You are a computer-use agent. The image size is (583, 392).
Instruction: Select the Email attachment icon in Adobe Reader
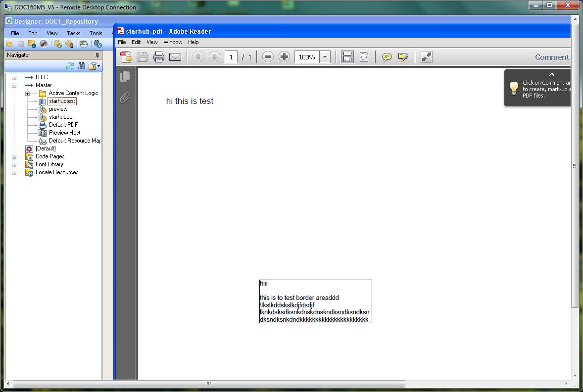pos(175,56)
